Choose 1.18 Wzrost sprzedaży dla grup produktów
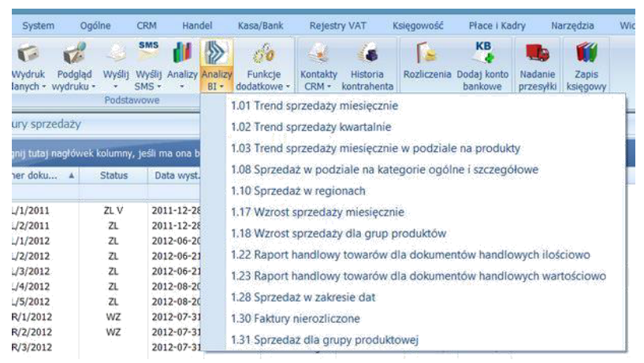 (338, 234)
